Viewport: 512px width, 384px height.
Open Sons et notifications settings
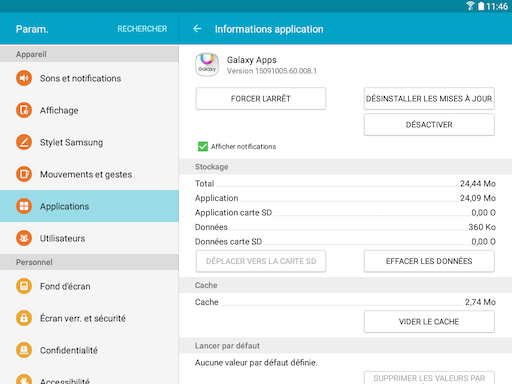point(89,78)
